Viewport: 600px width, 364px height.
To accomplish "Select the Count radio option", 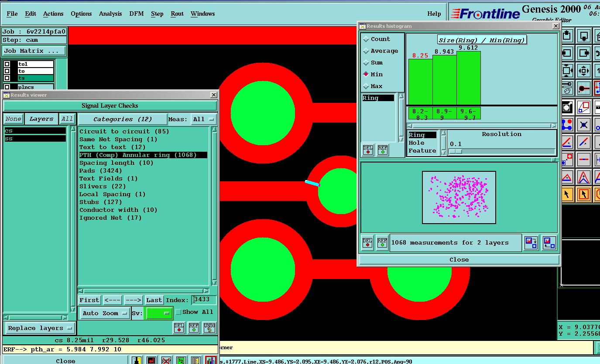I will click(x=366, y=39).
